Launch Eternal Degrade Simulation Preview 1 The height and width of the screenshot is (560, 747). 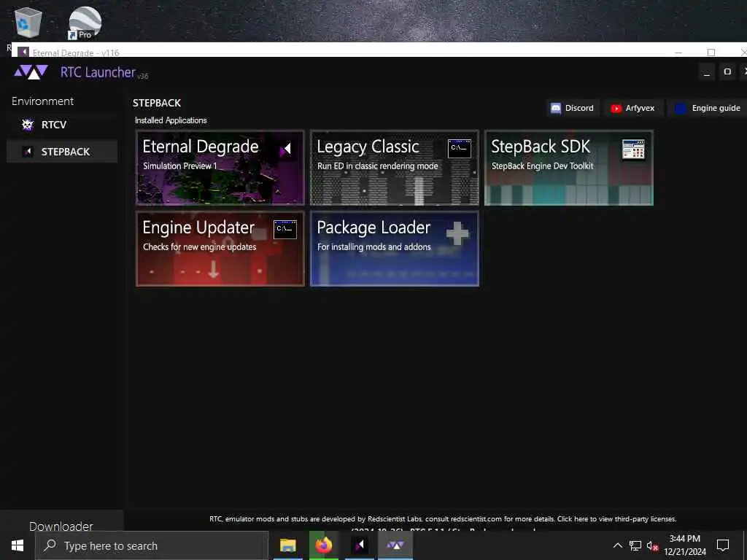tap(220, 168)
